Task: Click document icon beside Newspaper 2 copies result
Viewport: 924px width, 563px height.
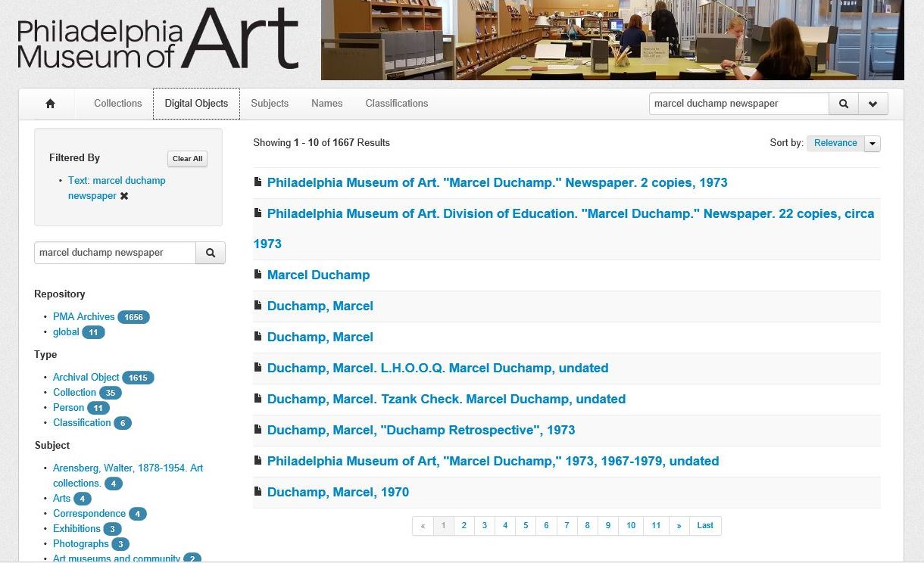Action: 258,182
